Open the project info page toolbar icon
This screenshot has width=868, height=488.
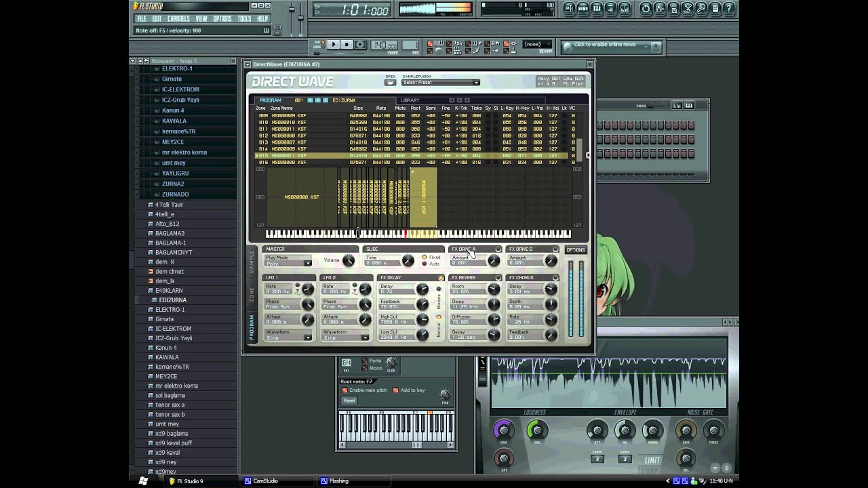715,9
